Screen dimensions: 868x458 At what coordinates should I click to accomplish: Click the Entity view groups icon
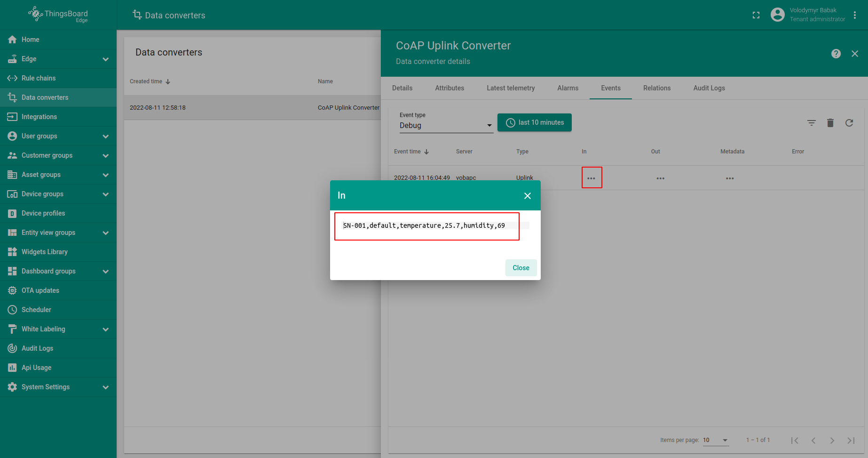pos(12,233)
